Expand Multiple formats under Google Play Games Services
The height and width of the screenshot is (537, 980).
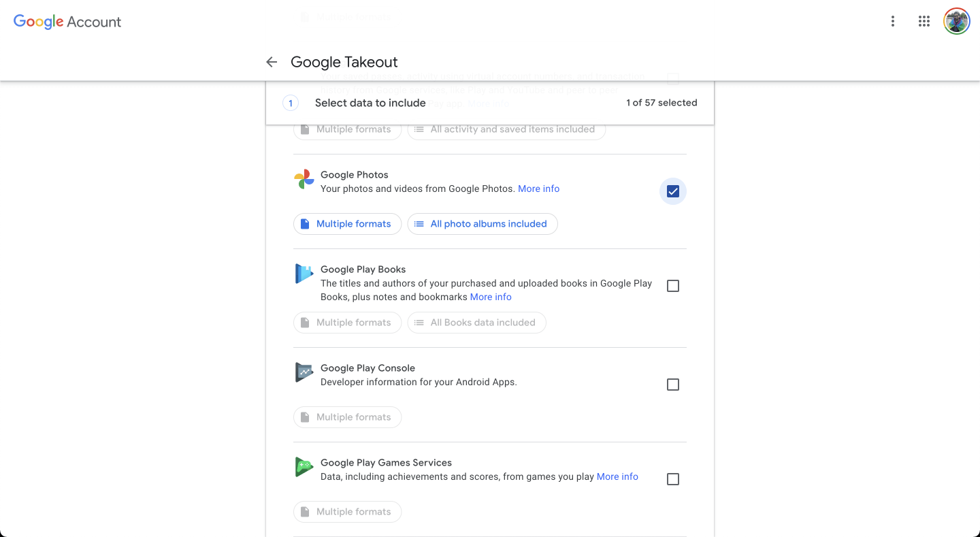pos(347,511)
